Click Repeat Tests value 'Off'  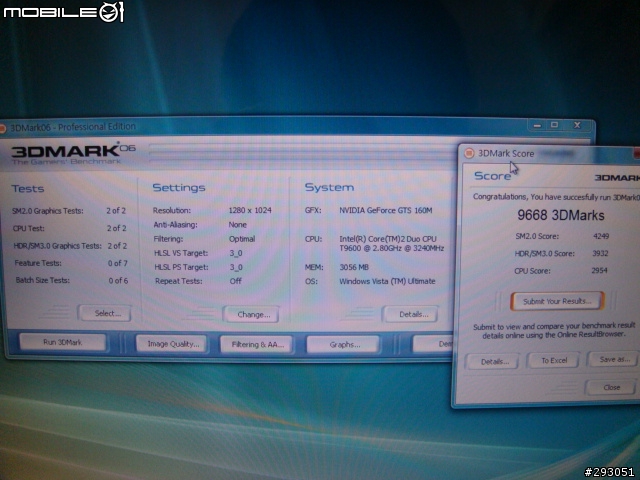pyautogui.click(x=236, y=281)
